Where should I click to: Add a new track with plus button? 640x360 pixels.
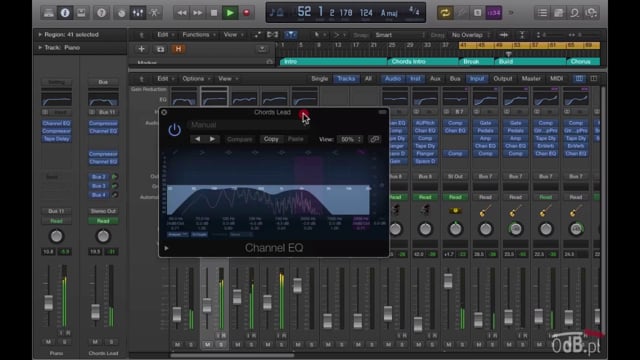[142, 49]
